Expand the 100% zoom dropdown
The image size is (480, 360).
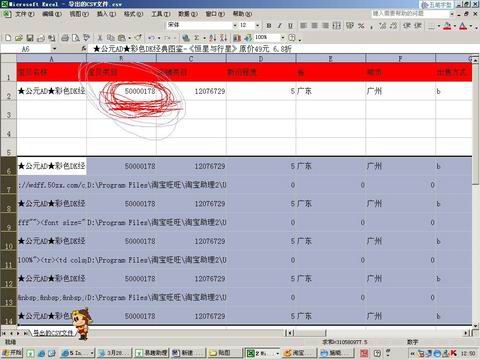click(283, 38)
